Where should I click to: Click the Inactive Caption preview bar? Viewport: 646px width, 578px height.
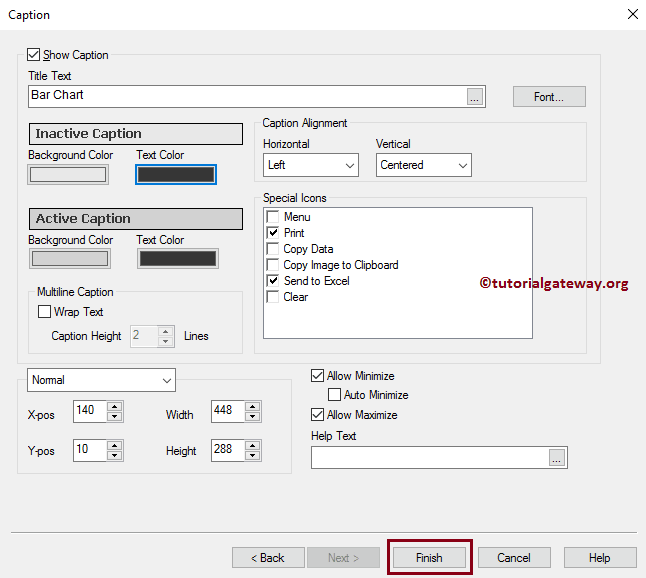tap(136, 134)
